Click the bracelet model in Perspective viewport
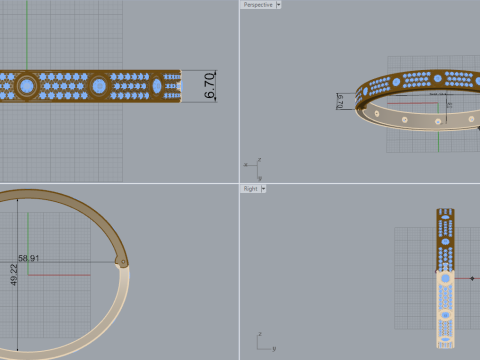Viewport: 480px width, 360px height. tap(418, 100)
